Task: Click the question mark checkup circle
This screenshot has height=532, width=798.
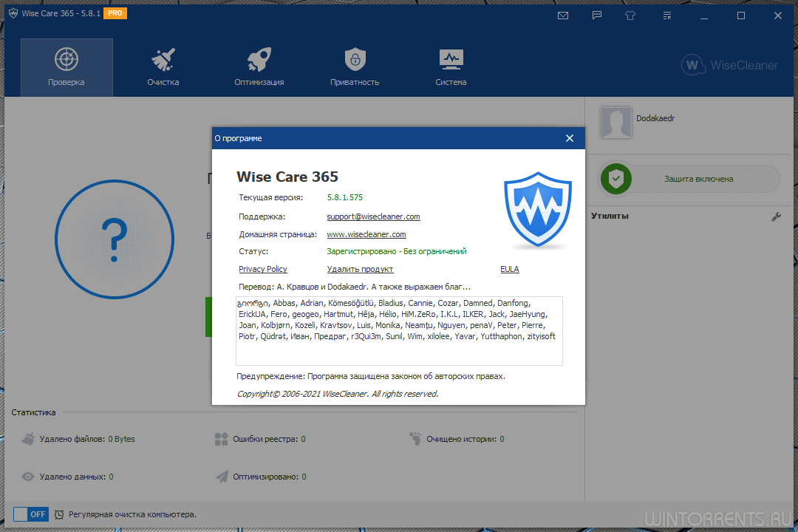Action: [x=115, y=239]
